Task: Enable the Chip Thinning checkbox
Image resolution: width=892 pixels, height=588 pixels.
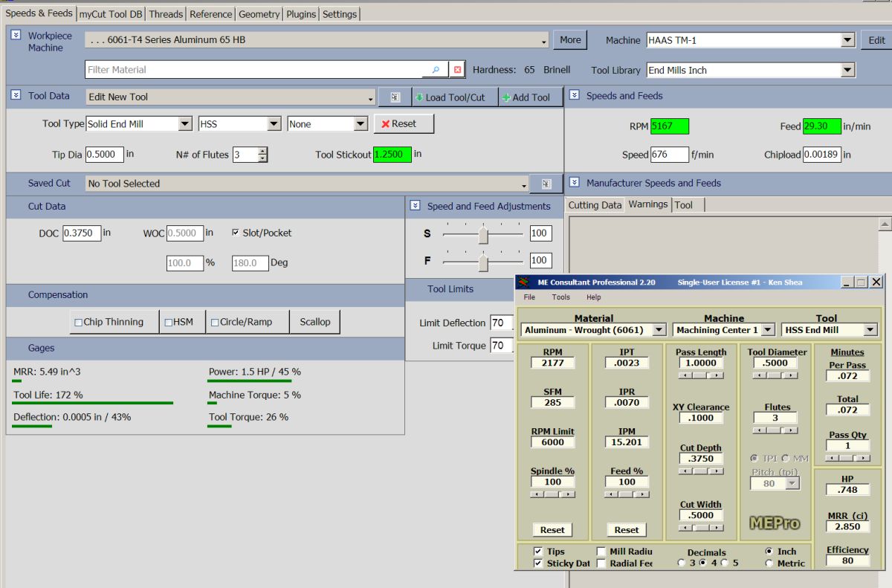Action: click(79, 322)
